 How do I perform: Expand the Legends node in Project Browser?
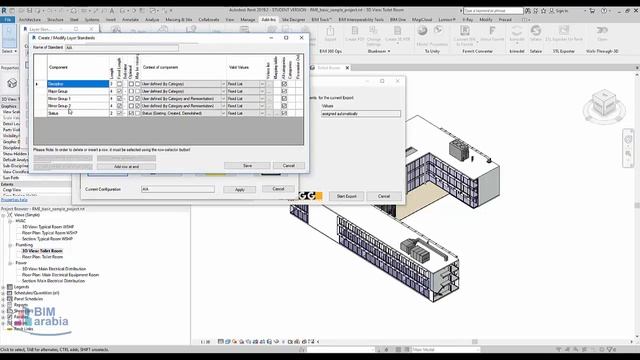3,287
